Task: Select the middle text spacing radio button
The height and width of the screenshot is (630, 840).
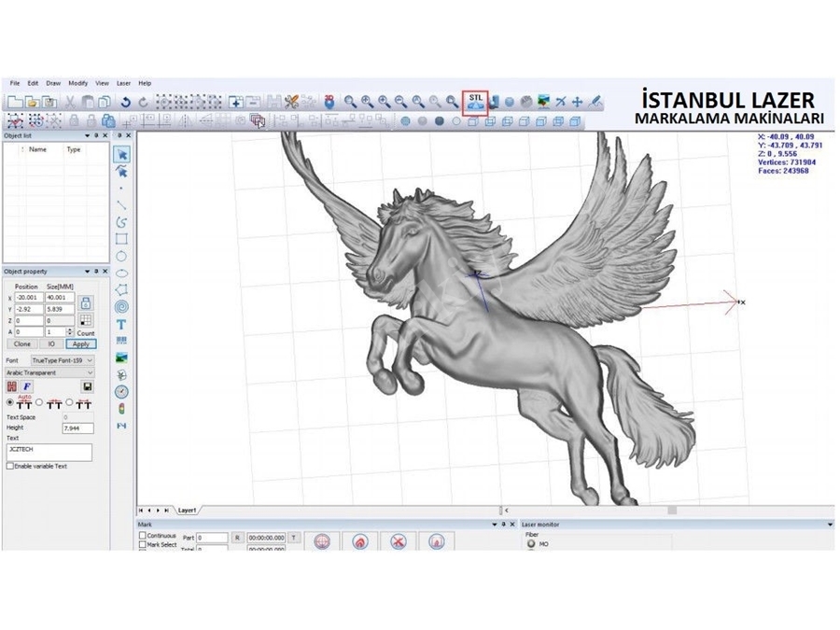Action: 39,402
